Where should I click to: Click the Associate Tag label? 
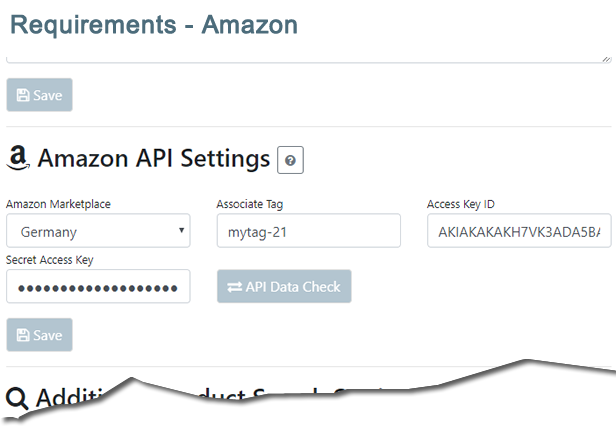point(250,204)
